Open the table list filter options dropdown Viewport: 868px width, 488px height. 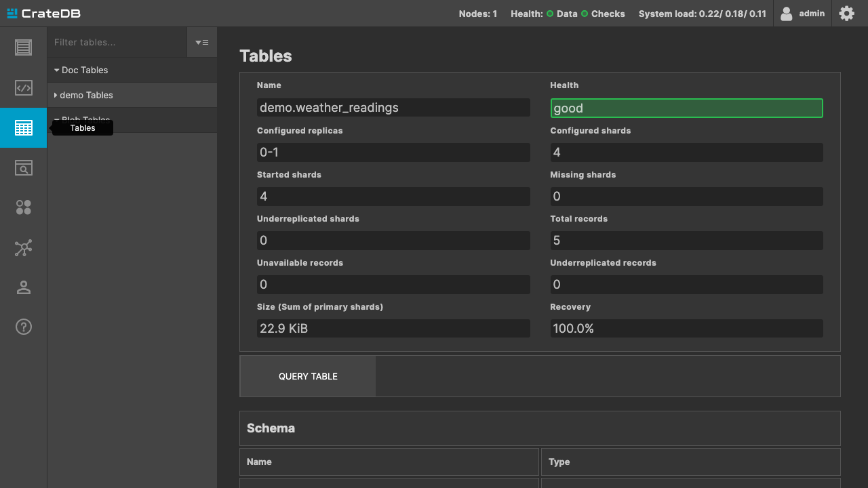tap(202, 42)
